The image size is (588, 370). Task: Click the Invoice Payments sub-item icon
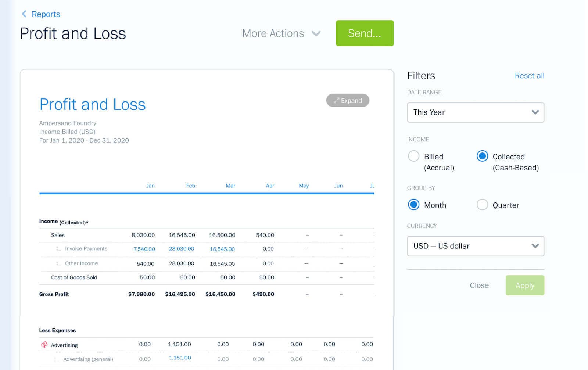[58, 249]
